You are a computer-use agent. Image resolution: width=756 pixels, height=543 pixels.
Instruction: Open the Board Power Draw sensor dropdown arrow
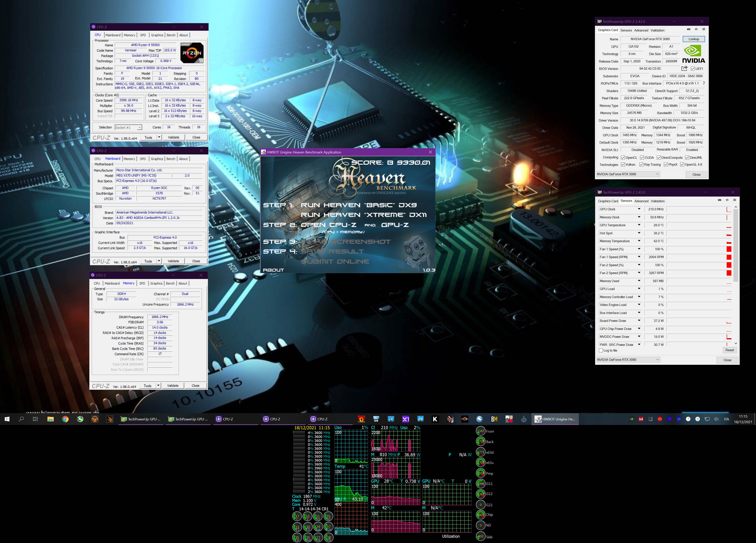pyautogui.click(x=639, y=321)
